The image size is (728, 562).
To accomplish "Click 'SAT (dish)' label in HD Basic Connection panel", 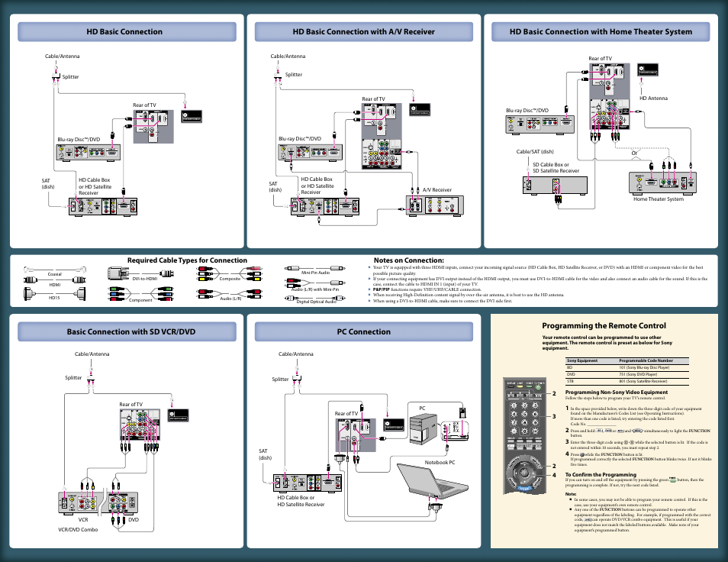I will tap(48, 183).
